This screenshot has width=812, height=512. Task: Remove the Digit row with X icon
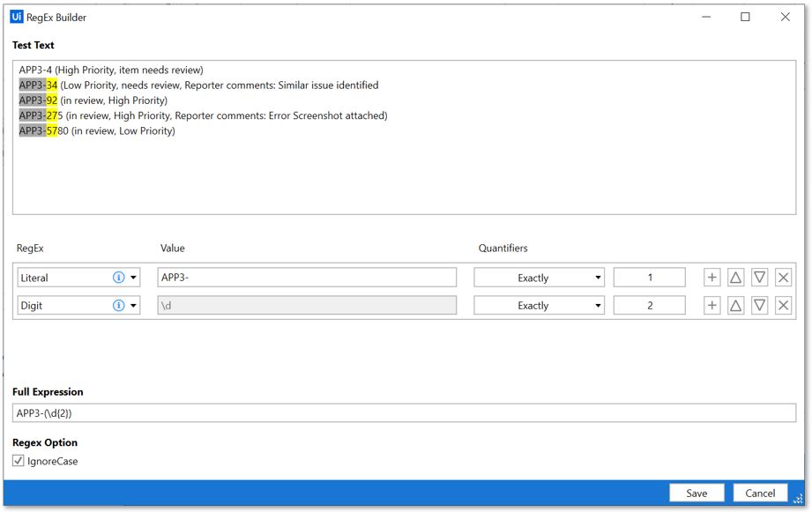pyautogui.click(x=783, y=306)
